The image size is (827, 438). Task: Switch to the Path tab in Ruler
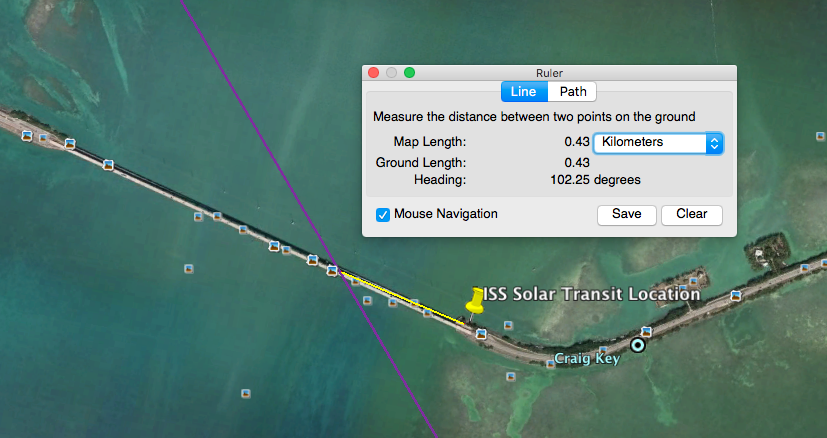(x=572, y=92)
